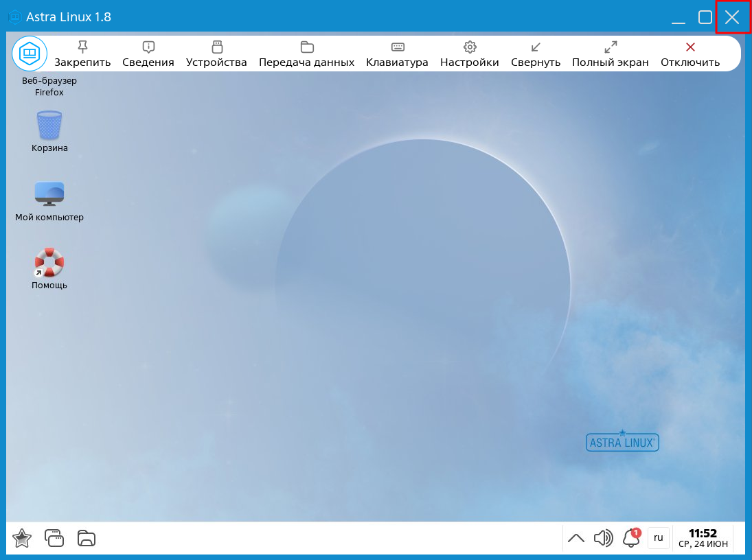The width and height of the screenshot is (752, 560).
Task: Open the Устройства devices menu
Action: 217,54
